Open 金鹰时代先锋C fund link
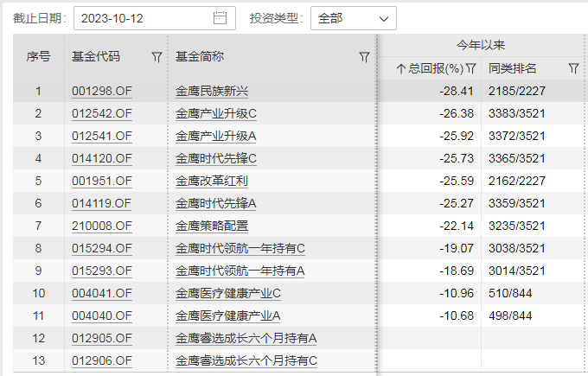The width and height of the screenshot is (588, 376). pos(216,158)
